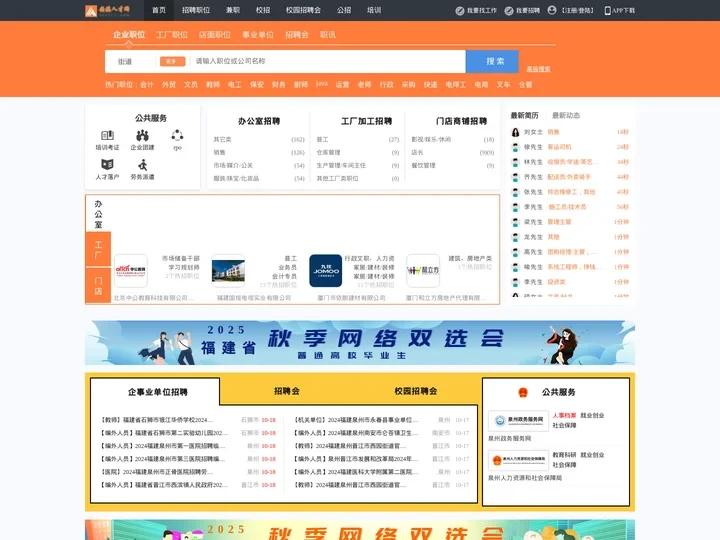Open 公招 in the top navigation

(x=343, y=10)
